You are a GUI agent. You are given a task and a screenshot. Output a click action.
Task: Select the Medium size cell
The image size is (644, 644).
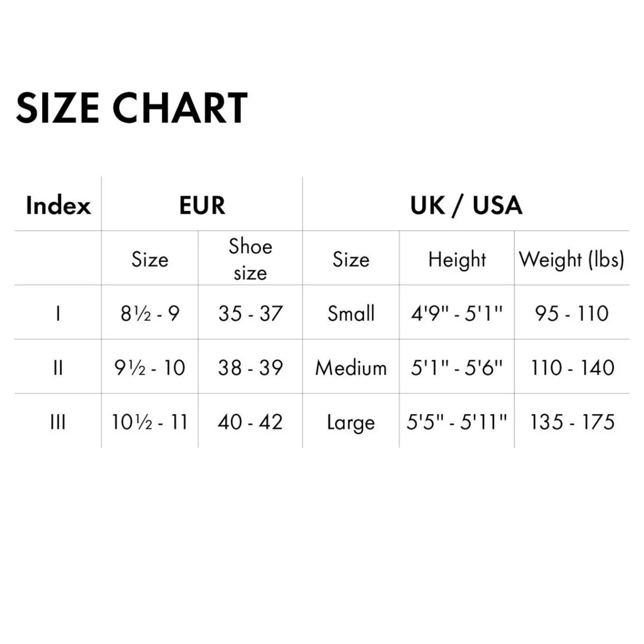click(x=351, y=368)
